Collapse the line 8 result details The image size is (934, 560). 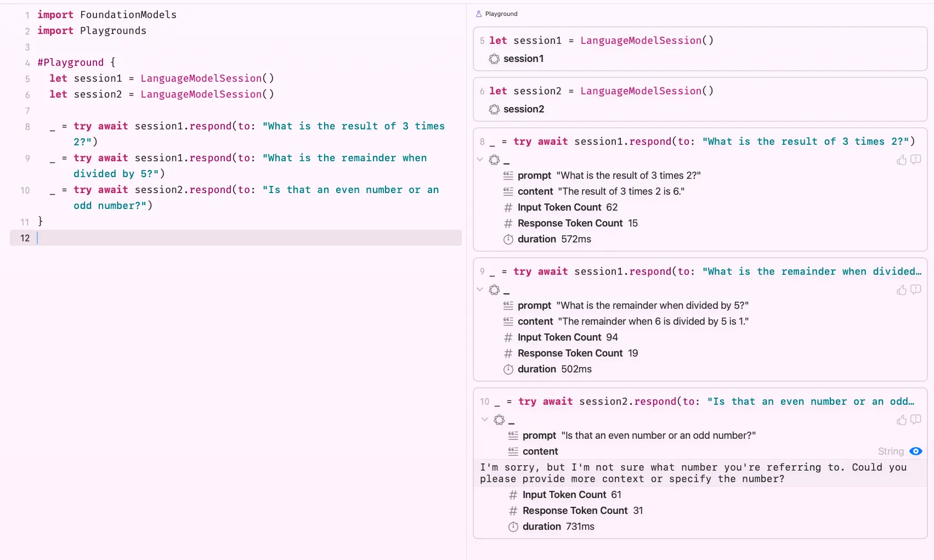tap(480, 160)
